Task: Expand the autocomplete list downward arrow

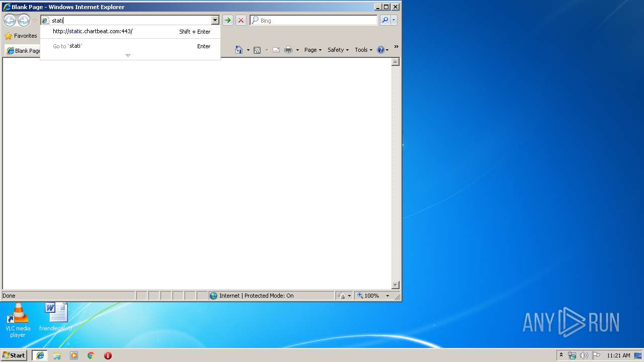Action: [x=128, y=55]
